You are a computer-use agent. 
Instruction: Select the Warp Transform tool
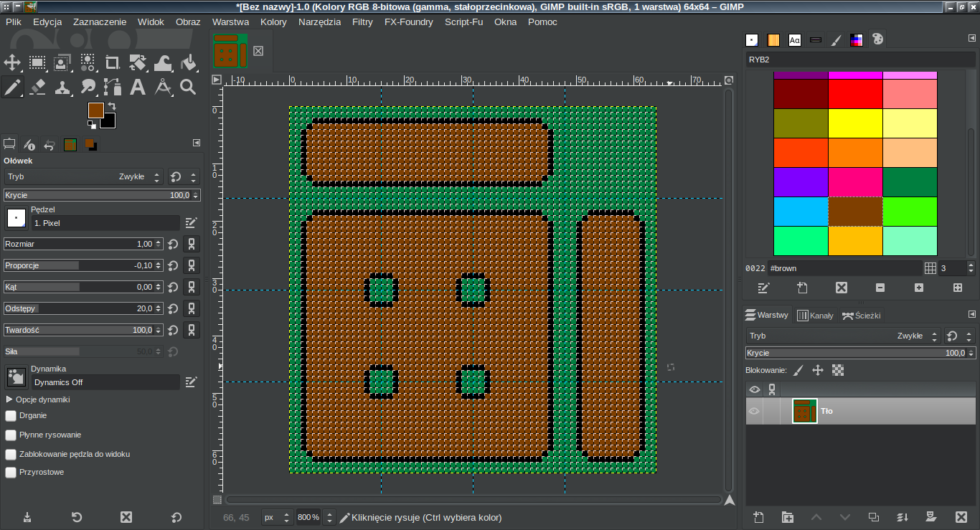click(x=163, y=62)
